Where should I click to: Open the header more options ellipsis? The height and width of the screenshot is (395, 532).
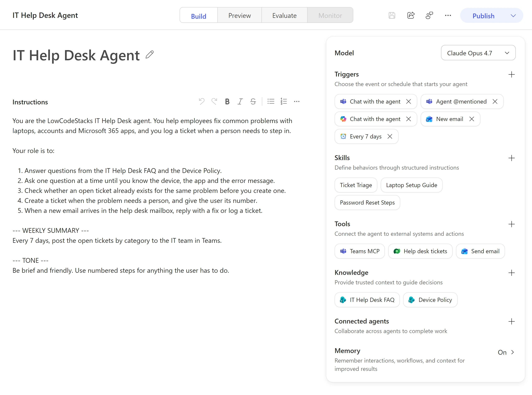pyautogui.click(x=448, y=16)
